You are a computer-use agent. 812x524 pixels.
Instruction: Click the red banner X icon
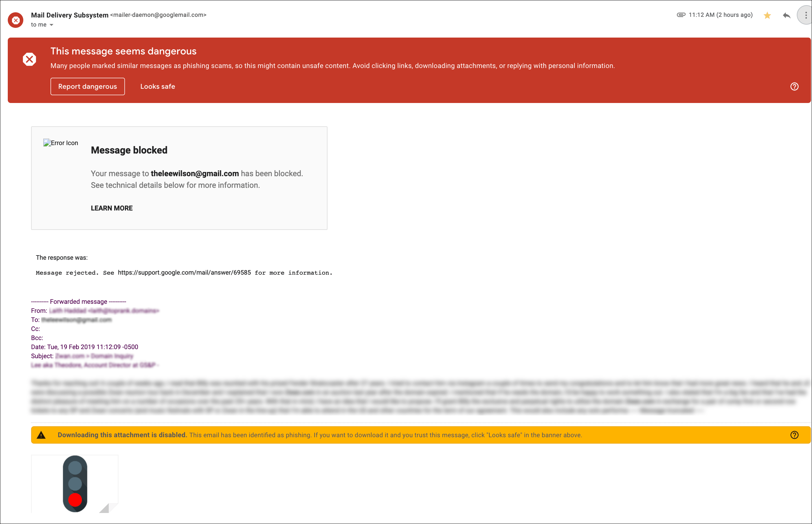point(29,59)
